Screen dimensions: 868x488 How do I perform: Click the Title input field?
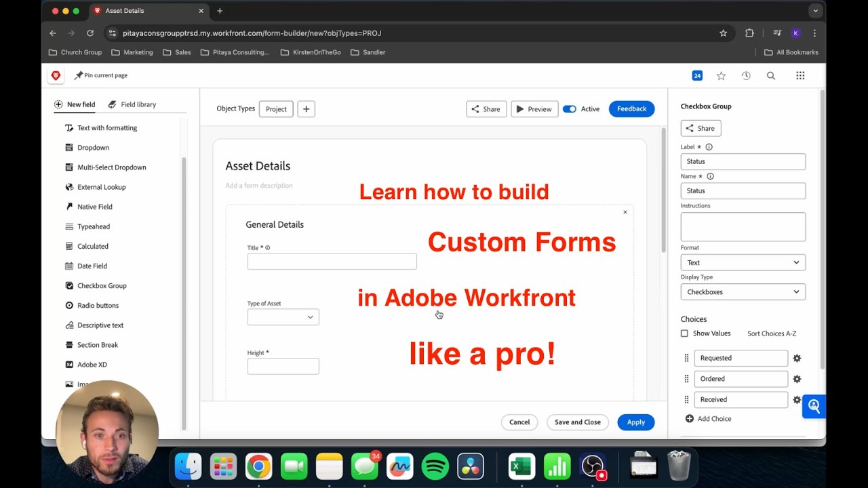click(x=332, y=262)
